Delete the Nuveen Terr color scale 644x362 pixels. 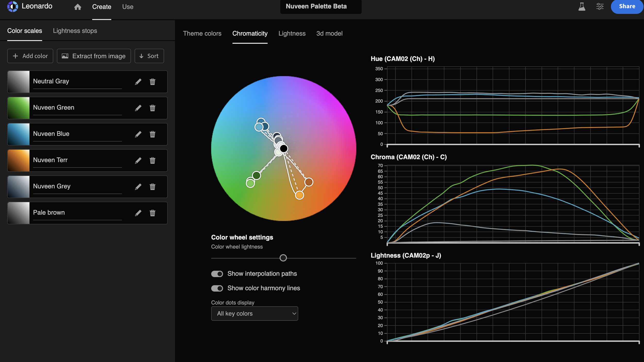click(x=152, y=160)
